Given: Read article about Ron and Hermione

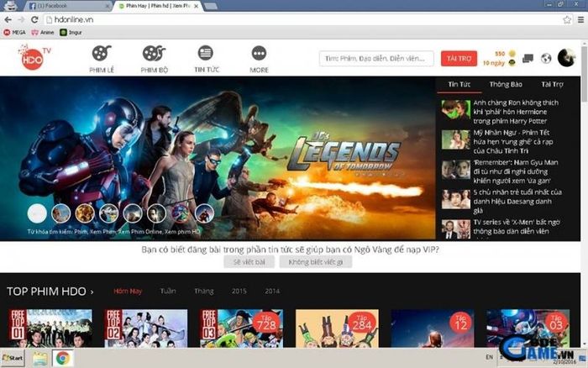Looking at the screenshot, I should (516, 112).
